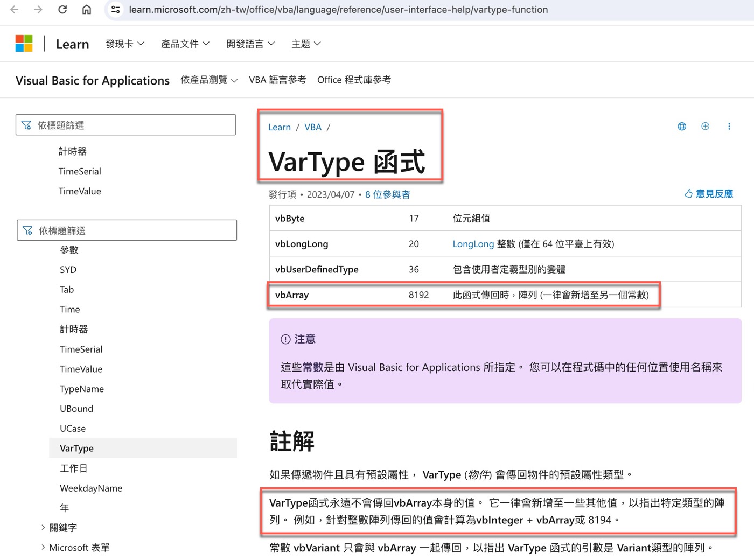Screen dimensions: 754x560
Task: Click the 意見反應 thumbs-up icon
Action: (687, 193)
